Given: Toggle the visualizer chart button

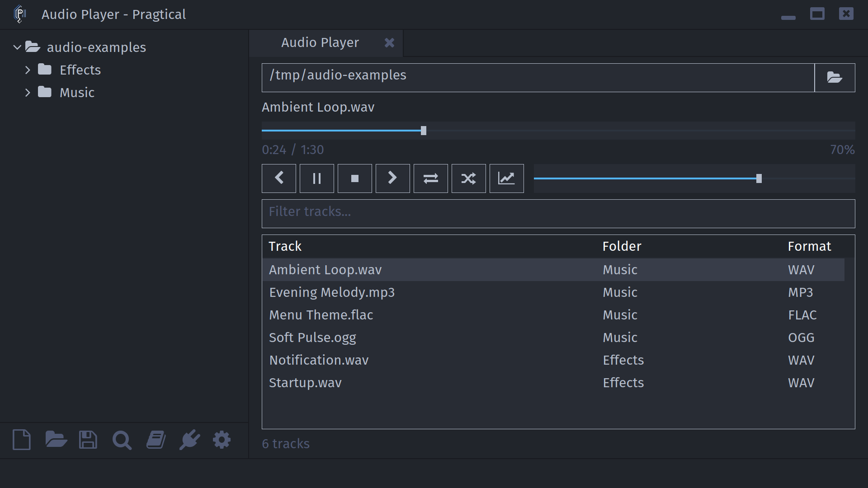Looking at the screenshot, I should (507, 178).
